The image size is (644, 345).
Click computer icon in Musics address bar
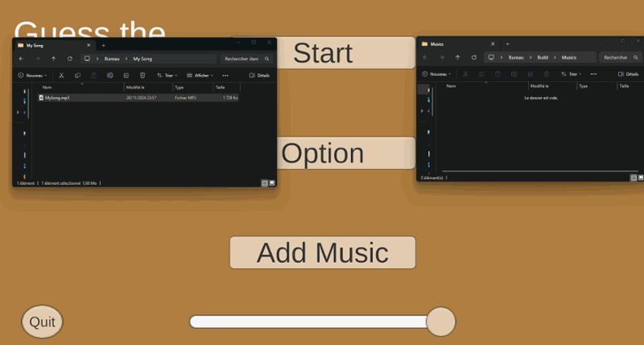point(491,57)
